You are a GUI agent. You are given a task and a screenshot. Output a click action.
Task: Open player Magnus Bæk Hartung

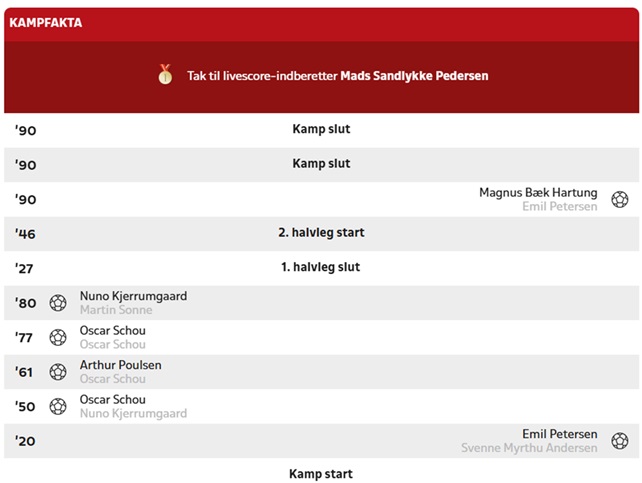538,192
